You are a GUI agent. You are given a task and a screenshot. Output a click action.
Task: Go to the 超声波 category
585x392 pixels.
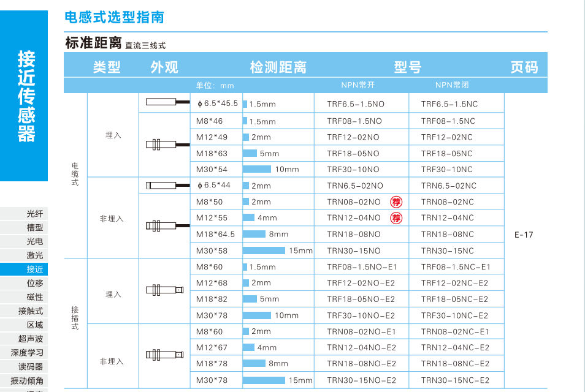[x=31, y=339]
